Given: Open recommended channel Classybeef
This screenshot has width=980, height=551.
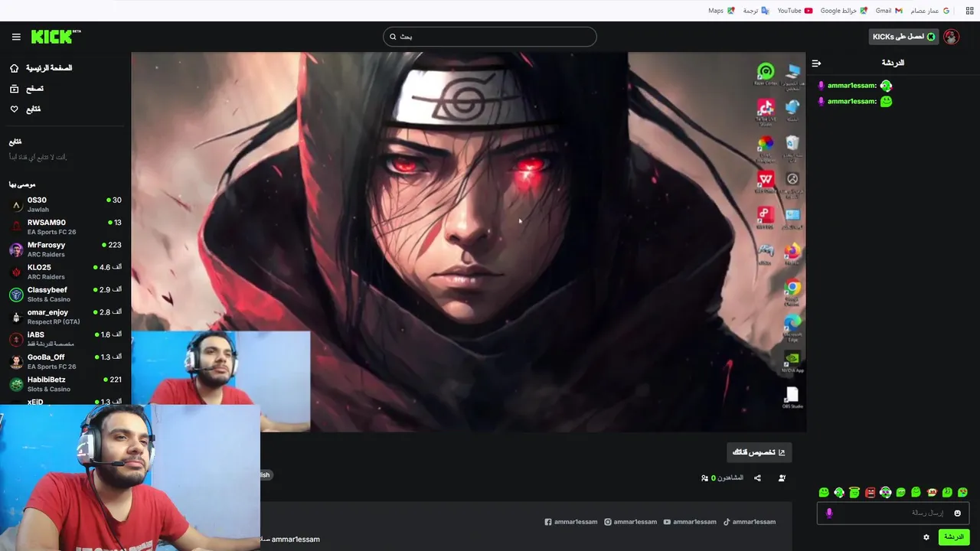Looking at the screenshot, I should 65,294.
